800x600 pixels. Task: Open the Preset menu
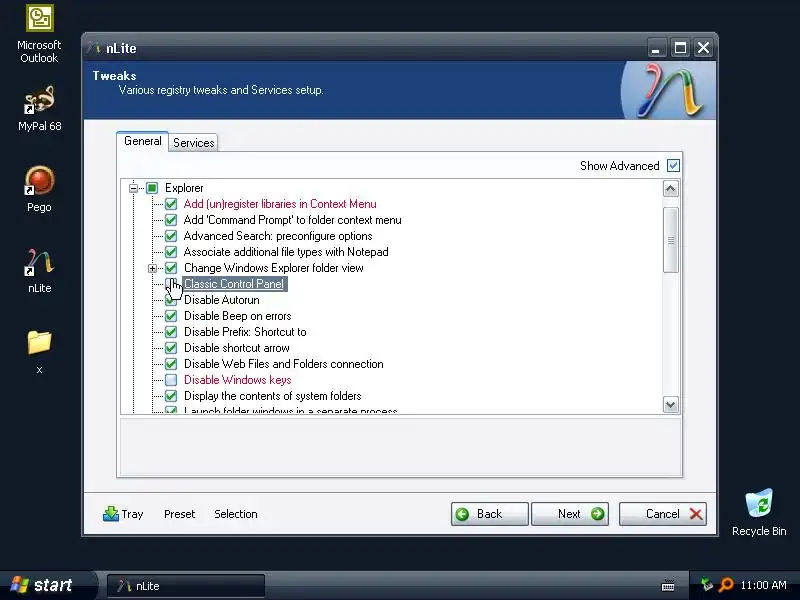pyautogui.click(x=180, y=514)
